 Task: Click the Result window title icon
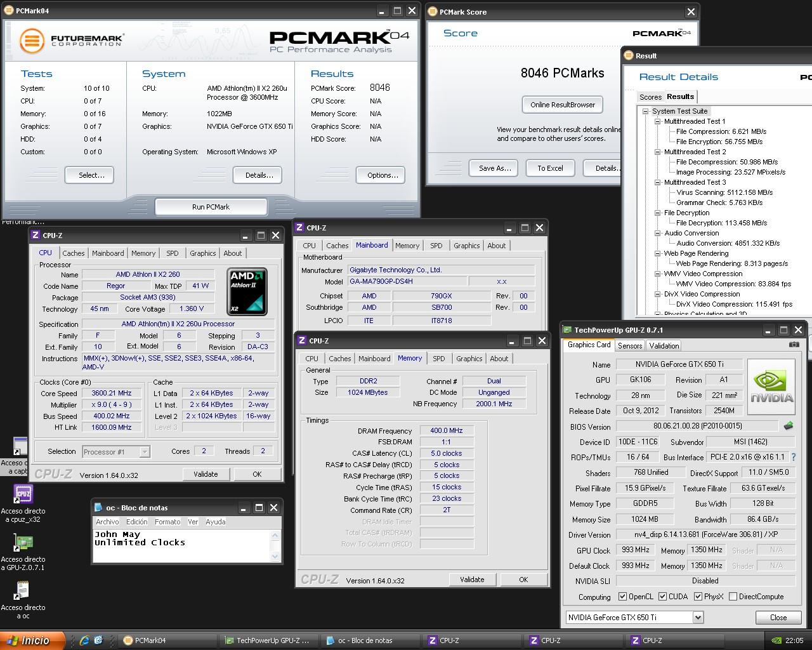(629, 55)
